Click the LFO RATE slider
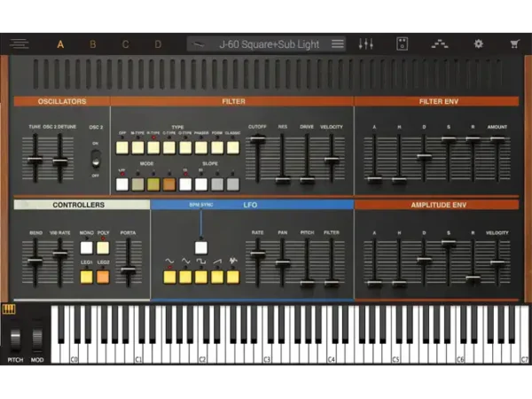Viewport: 532px width, 399px height. point(258,253)
